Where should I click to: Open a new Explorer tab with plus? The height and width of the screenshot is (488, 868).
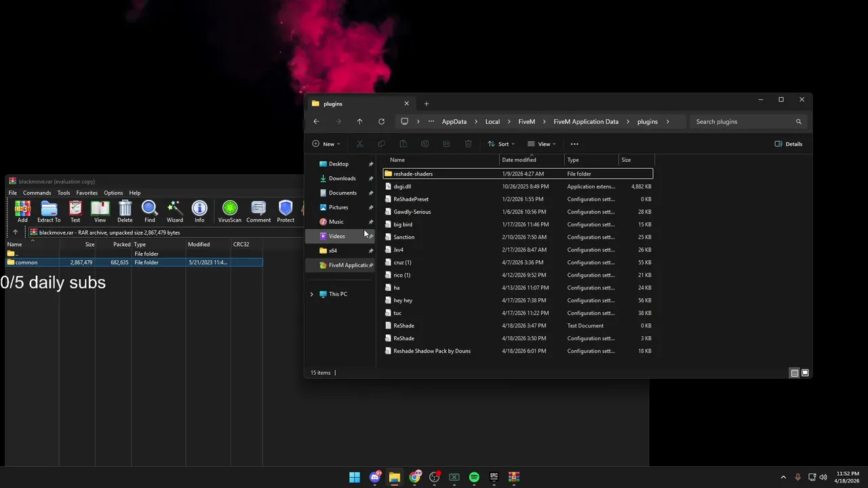(x=427, y=104)
